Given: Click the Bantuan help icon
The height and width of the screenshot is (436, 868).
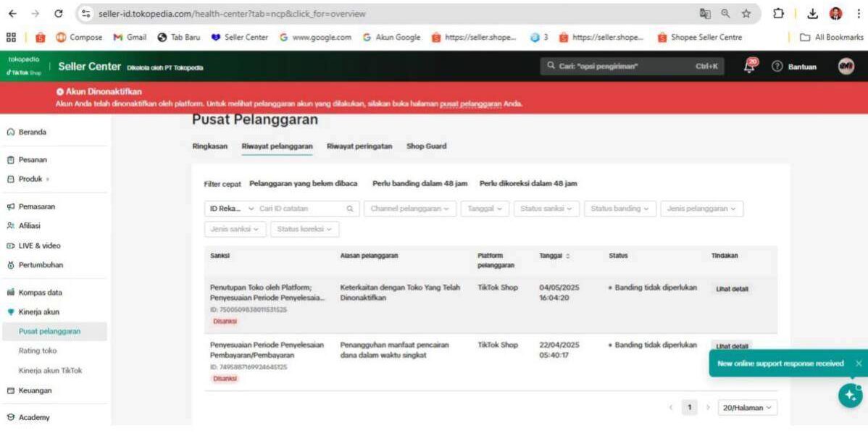Looking at the screenshot, I should click(x=777, y=67).
